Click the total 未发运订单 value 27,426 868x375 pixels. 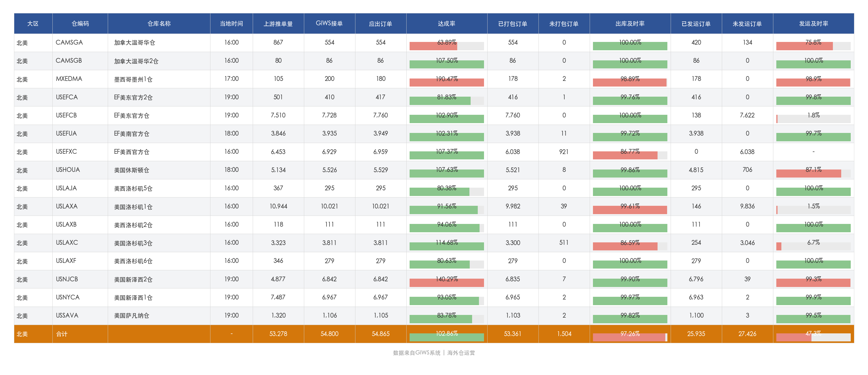[747, 334]
